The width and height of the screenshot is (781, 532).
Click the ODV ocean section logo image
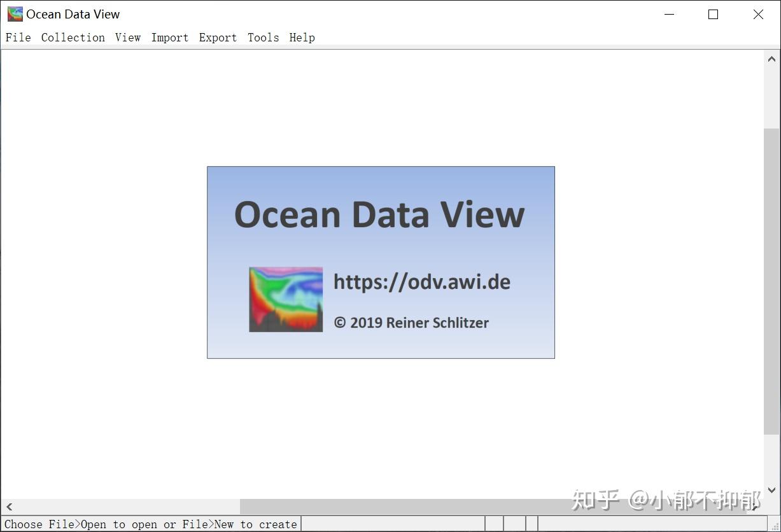coord(286,299)
